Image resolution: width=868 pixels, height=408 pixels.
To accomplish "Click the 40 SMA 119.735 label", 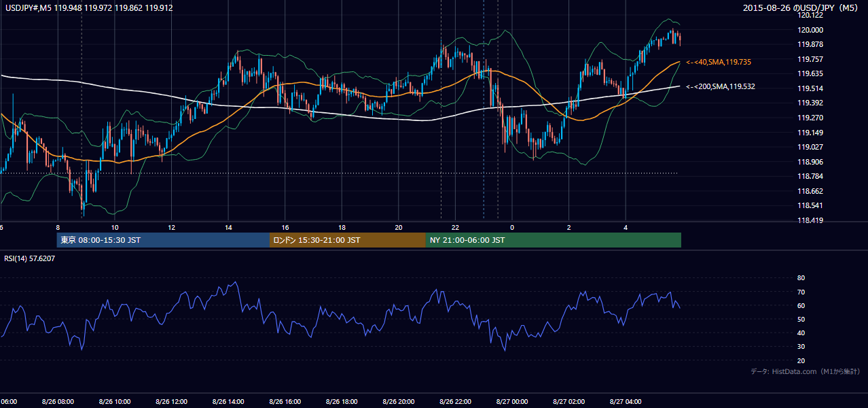I will 718,62.
